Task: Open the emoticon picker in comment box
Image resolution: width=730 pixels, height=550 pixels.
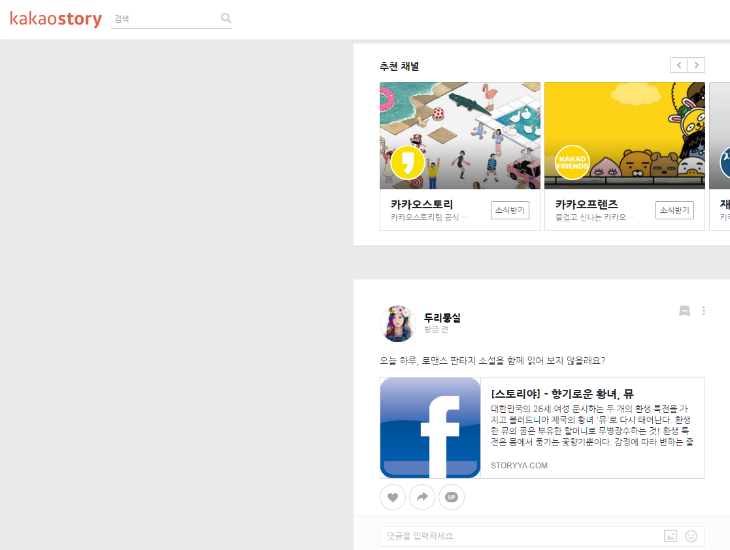Action: (x=691, y=536)
